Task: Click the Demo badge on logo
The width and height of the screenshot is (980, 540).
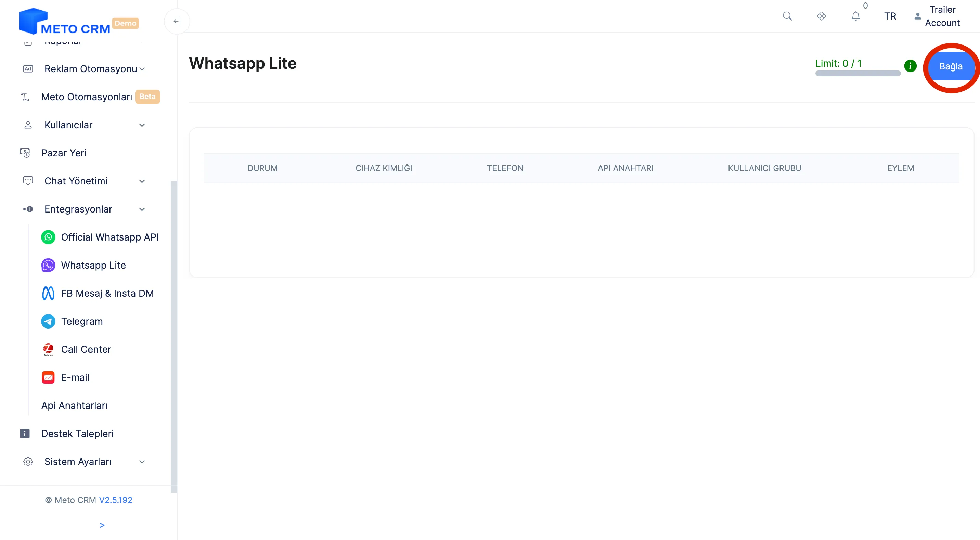Action: (x=126, y=23)
